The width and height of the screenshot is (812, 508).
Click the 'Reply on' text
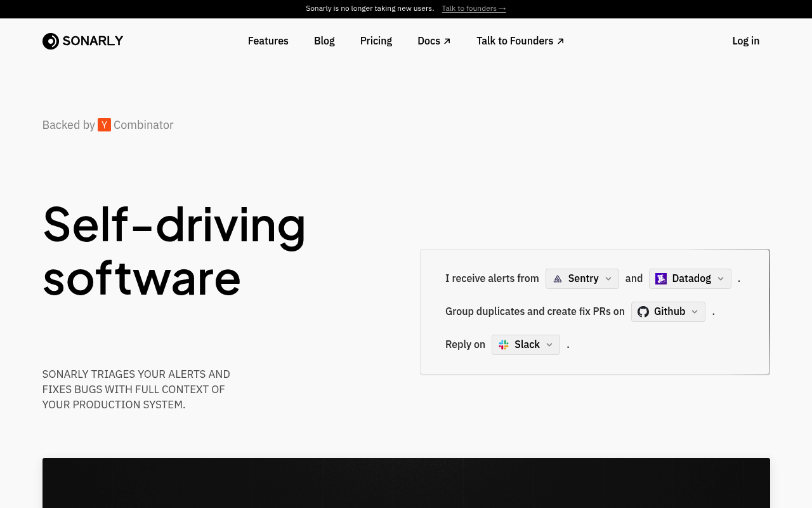pyautogui.click(x=465, y=345)
